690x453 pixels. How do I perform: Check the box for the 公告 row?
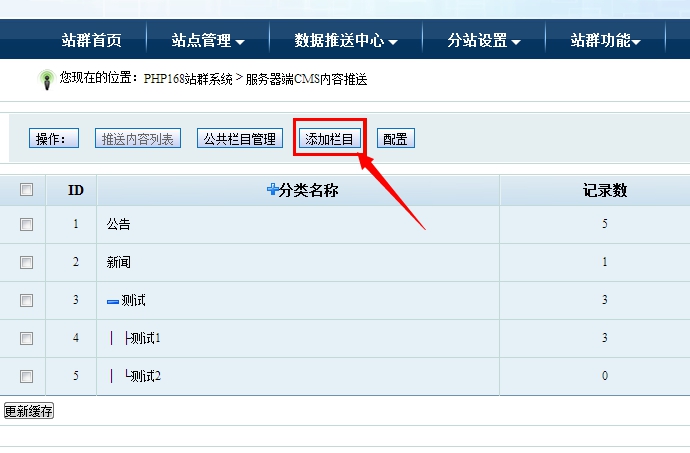coord(26,224)
